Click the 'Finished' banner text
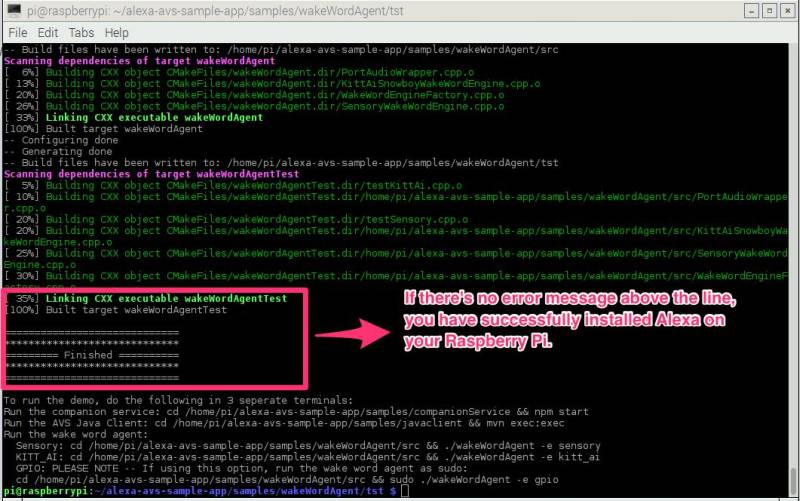800x501 pixels. click(88, 355)
